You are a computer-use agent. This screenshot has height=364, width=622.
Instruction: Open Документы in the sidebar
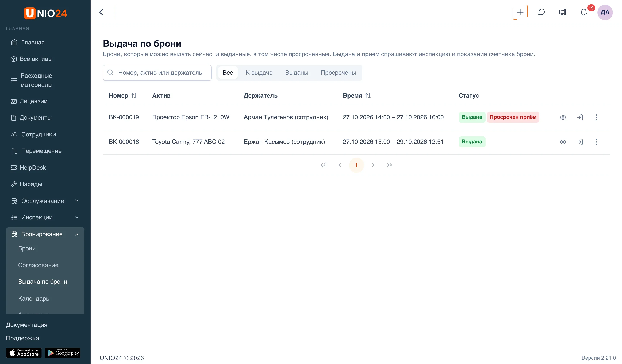point(45,118)
